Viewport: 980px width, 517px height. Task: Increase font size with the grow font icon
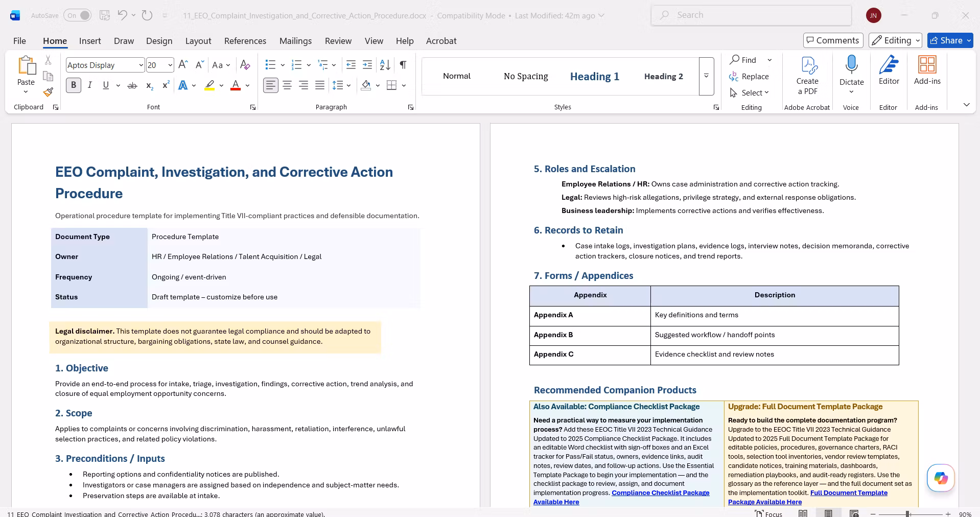[183, 65]
